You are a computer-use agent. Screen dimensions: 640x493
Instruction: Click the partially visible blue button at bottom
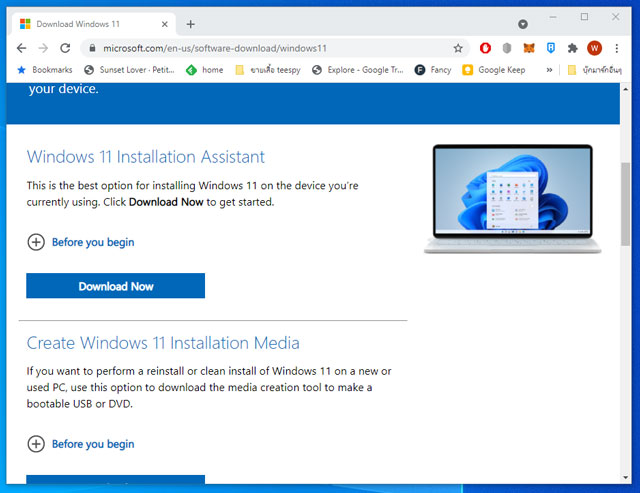coord(116,479)
